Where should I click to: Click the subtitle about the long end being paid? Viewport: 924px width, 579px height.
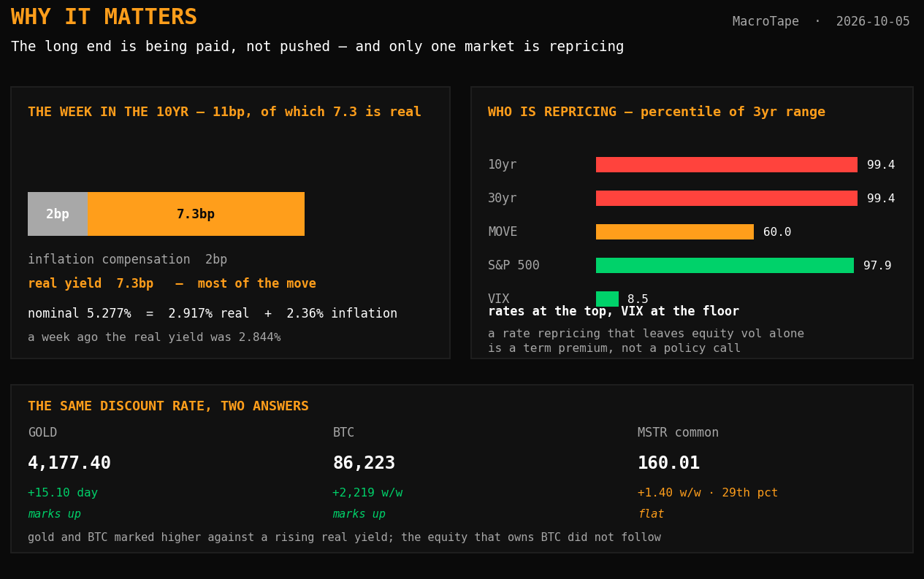click(318, 47)
